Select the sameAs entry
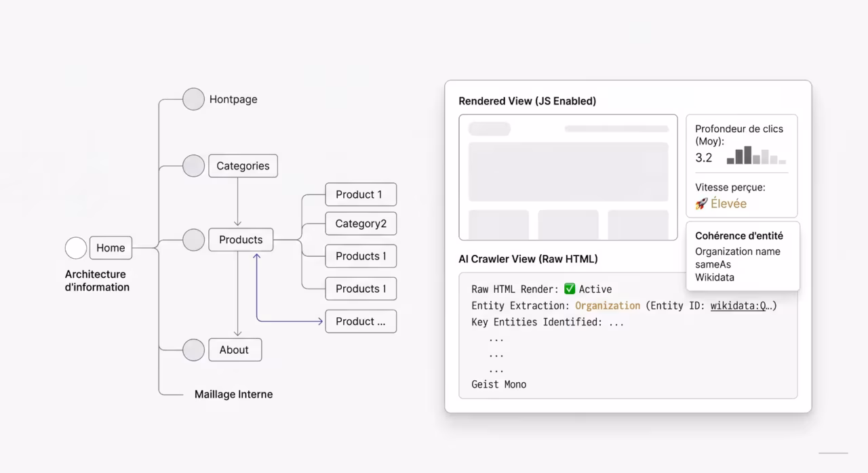 pyautogui.click(x=713, y=264)
